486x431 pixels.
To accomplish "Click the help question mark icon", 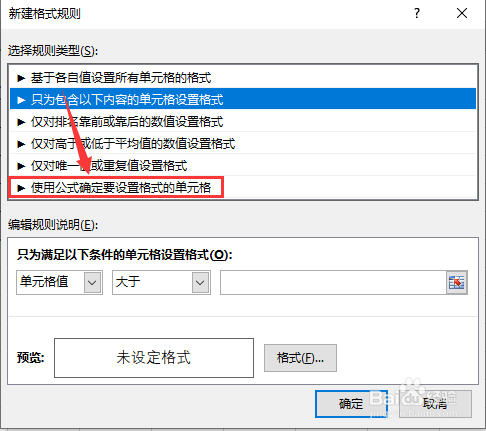I will point(417,14).
